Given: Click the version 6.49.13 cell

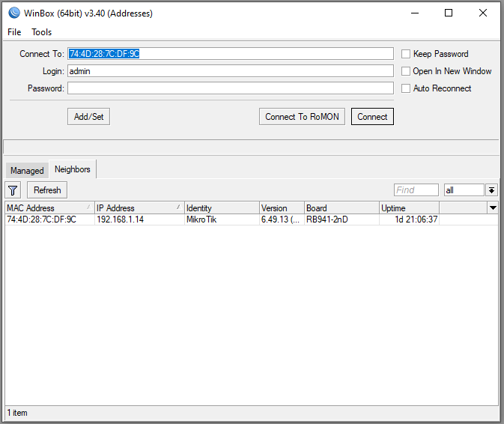Looking at the screenshot, I should click(x=280, y=219).
